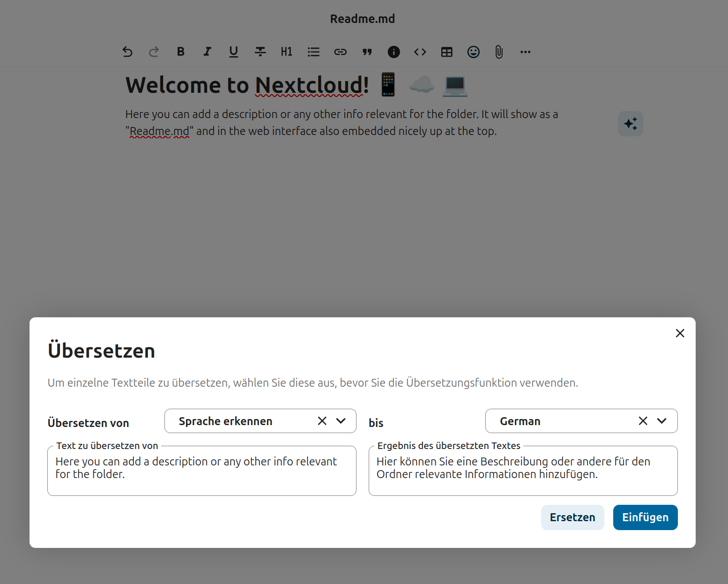728x584 pixels.
Task: Click the 'bis' label
Action: (376, 423)
